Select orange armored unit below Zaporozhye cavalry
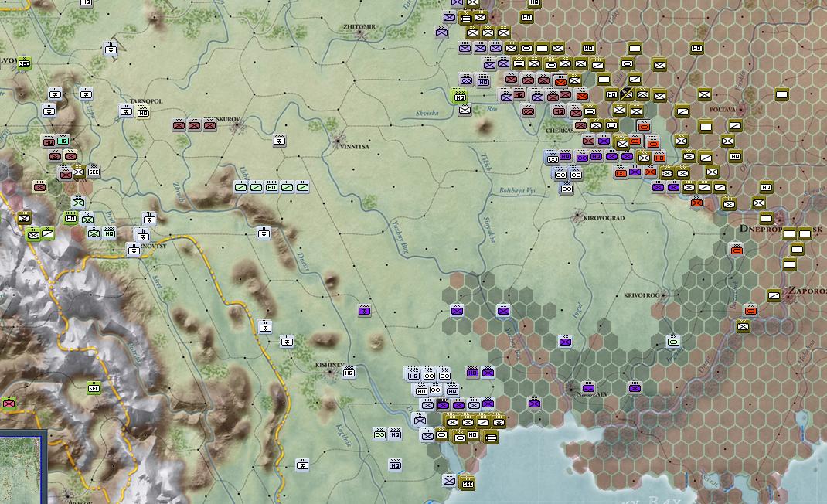 tap(750, 311)
